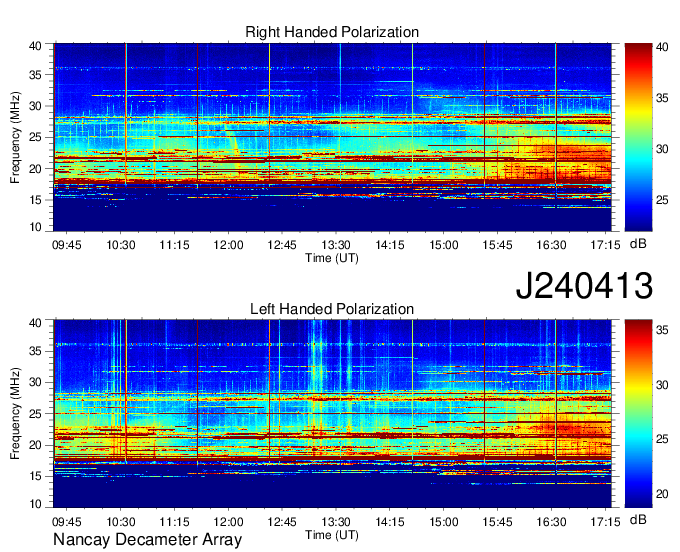This screenshot has height=552, width=680.
Task: Click 09:45 tick under Right Handed plot
Action: tap(66, 245)
